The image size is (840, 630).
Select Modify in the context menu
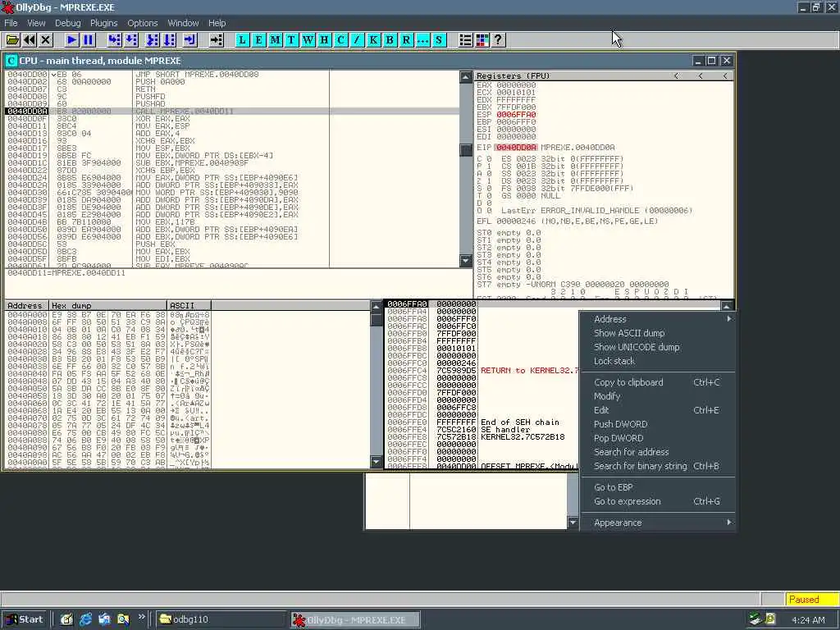coord(659,396)
